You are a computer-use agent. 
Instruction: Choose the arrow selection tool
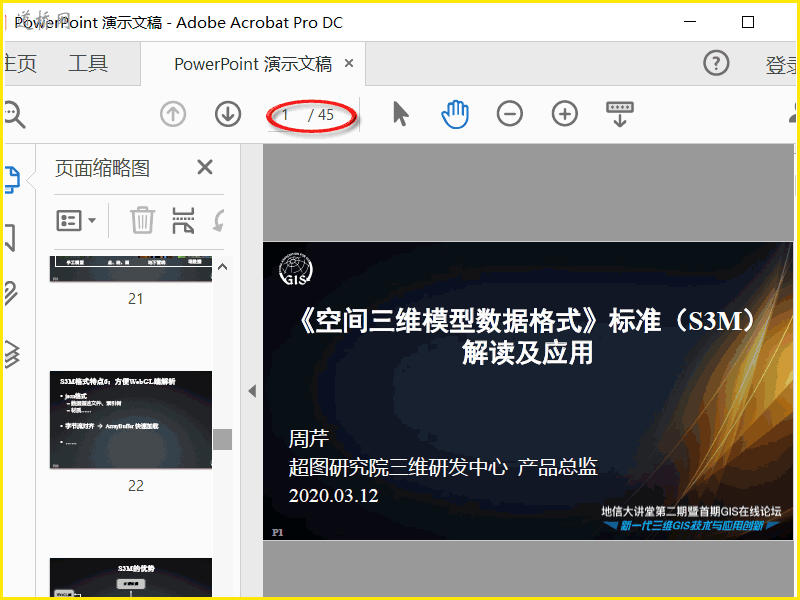(x=401, y=114)
